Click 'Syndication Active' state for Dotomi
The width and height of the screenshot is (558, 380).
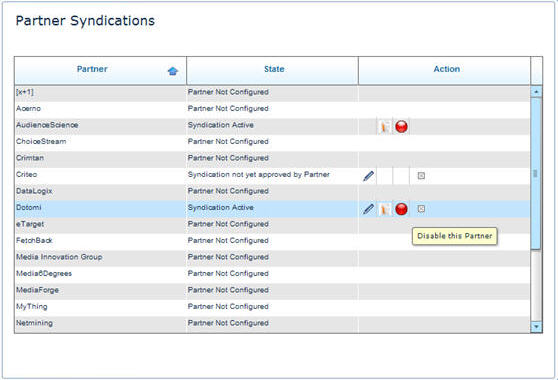(x=221, y=207)
